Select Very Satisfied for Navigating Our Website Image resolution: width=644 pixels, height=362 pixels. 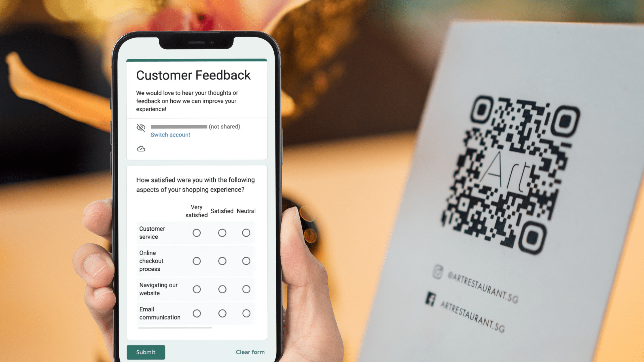(196, 289)
